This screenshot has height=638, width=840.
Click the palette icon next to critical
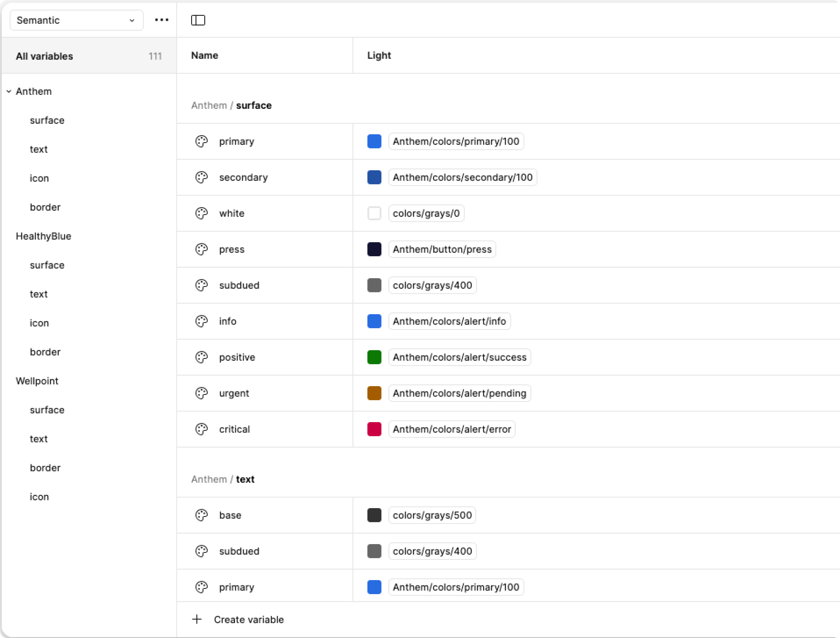pyautogui.click(x=201, y=429)
